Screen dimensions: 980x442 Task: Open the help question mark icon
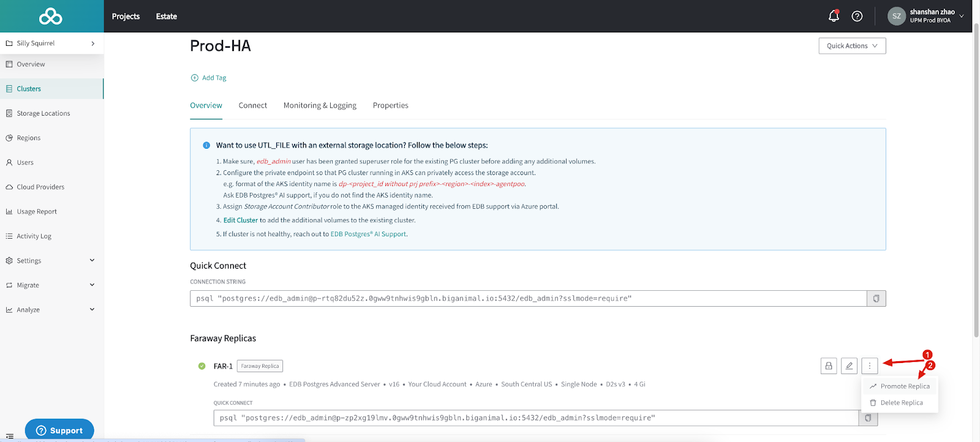click(x=857, y=16)
